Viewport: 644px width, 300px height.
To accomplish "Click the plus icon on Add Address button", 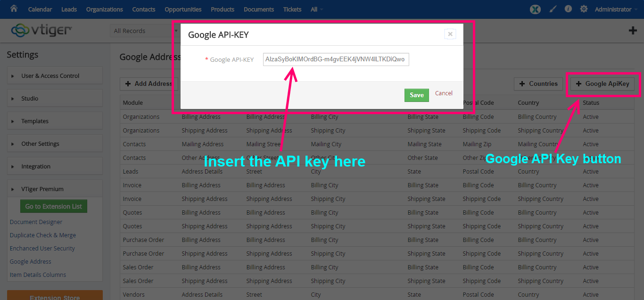I will click(x=127, y=84).
